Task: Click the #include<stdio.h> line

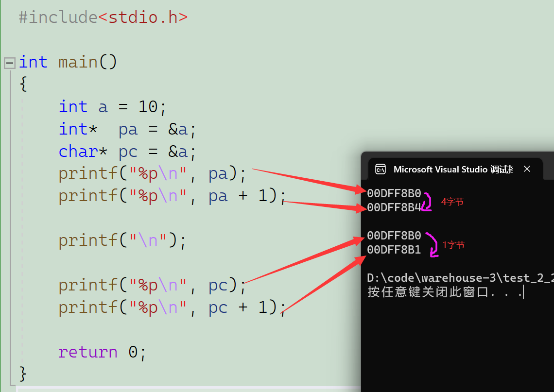Action: pos(103,17)
